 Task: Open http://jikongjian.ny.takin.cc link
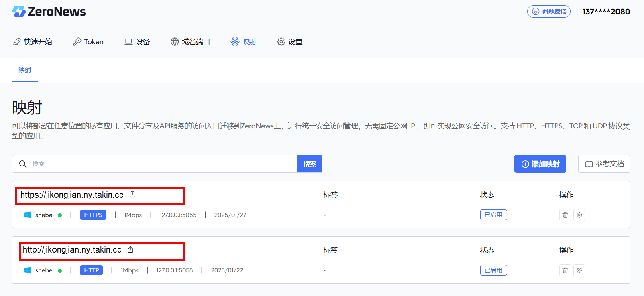pos(72,250)
